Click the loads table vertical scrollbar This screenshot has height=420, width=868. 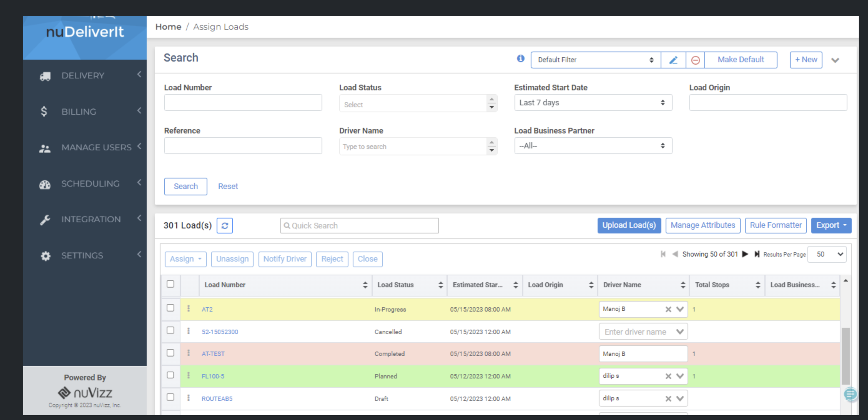(x=846, y=356)
